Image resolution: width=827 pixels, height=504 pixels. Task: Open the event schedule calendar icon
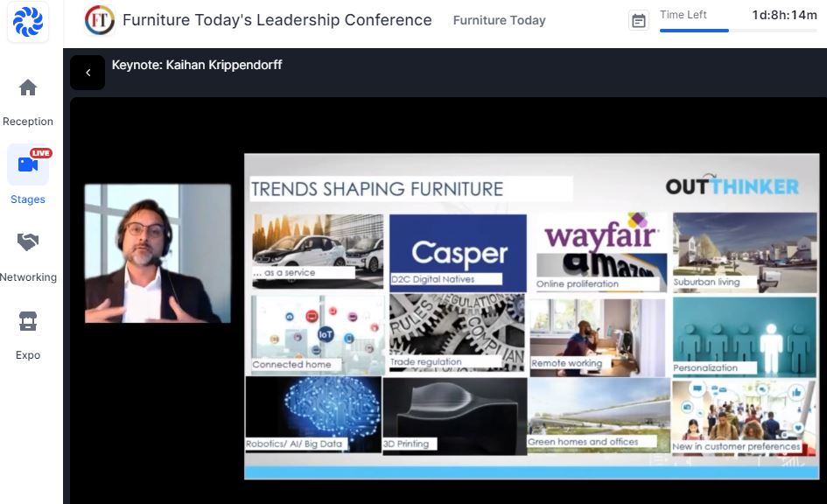tap(639, 20)
